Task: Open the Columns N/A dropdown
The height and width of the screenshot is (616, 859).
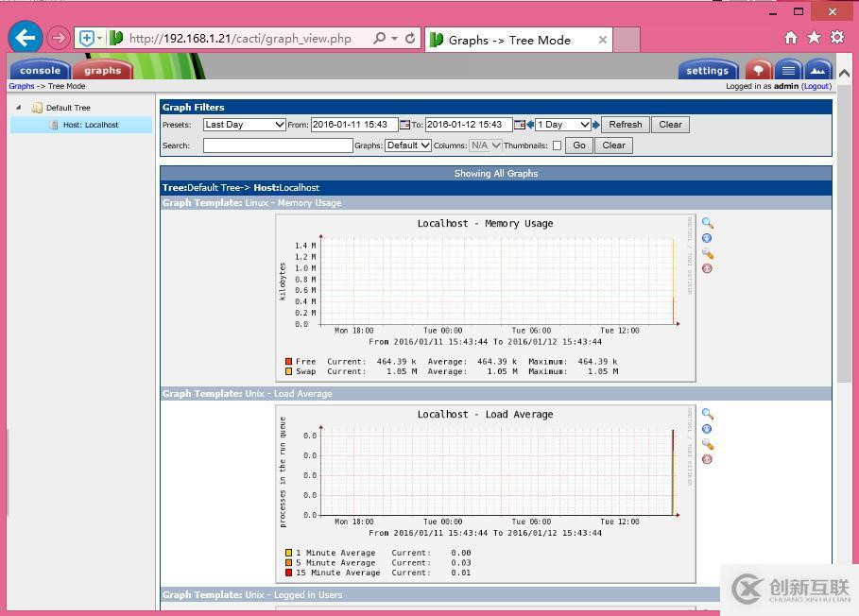Action: tap(485, 145)
